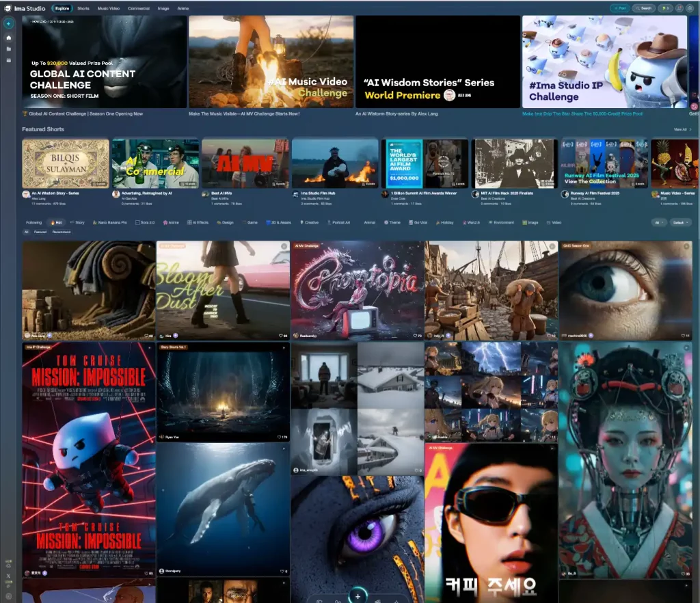700x603 pixels.
Task: Click Alex Lang avatar under AI Wisdom Story
Action: point(26,194)
